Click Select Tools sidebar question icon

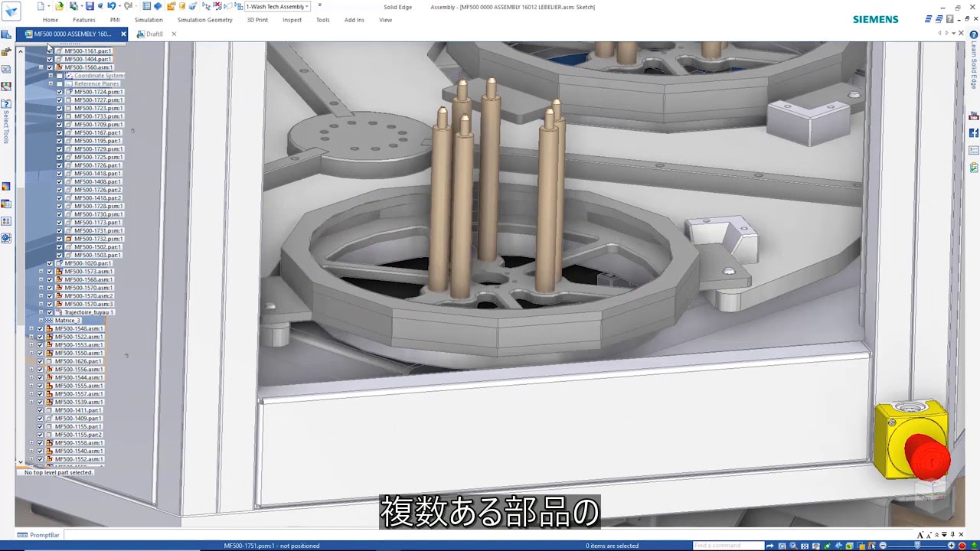(6, 103)
